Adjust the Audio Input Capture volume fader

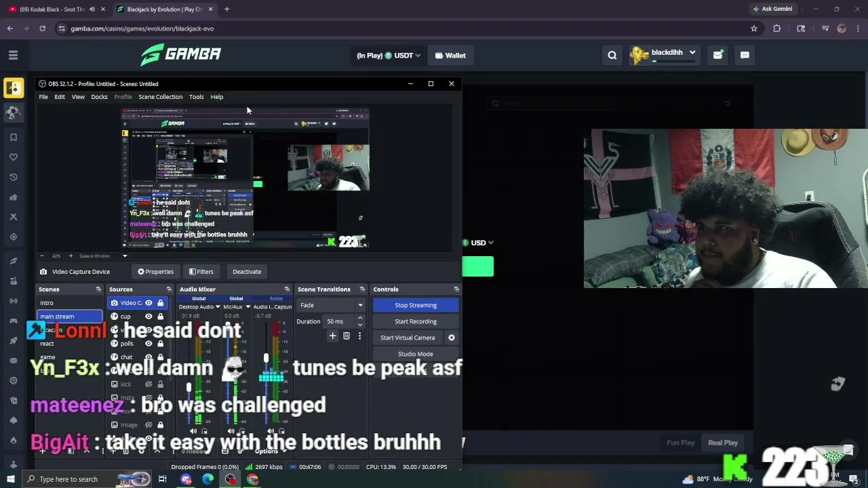coord(266,358)
